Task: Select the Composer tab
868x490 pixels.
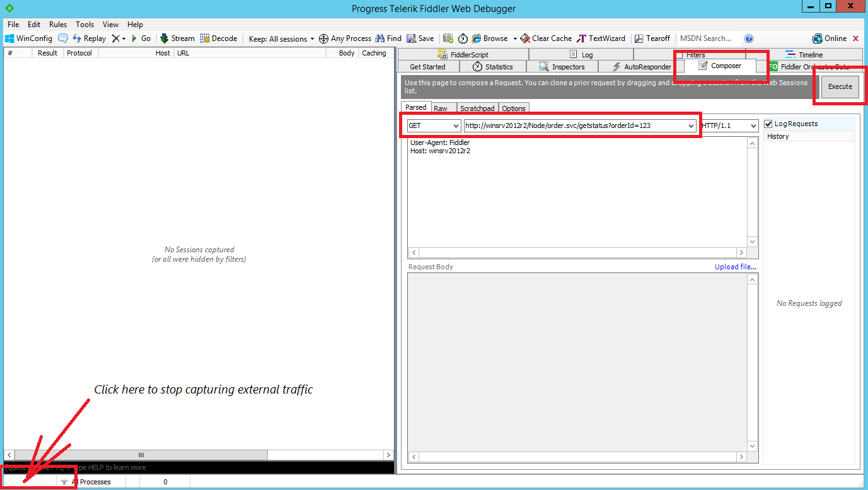Action: [720, 66]
